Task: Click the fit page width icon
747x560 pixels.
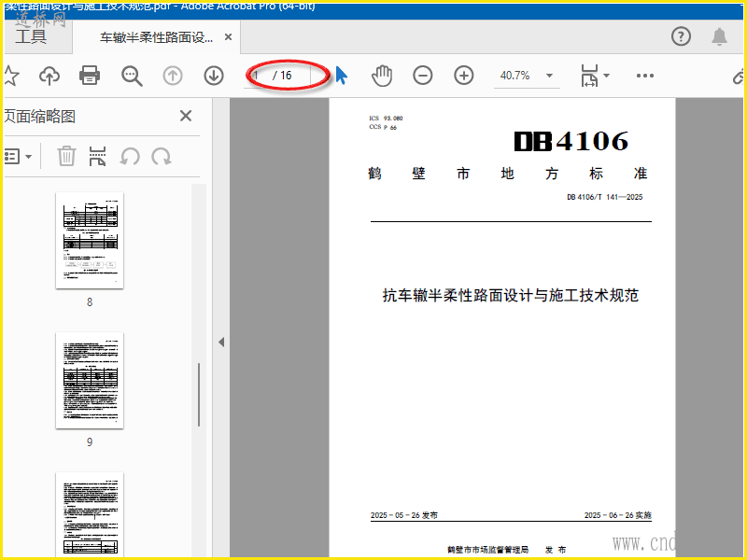Action: tap(589, 76)
